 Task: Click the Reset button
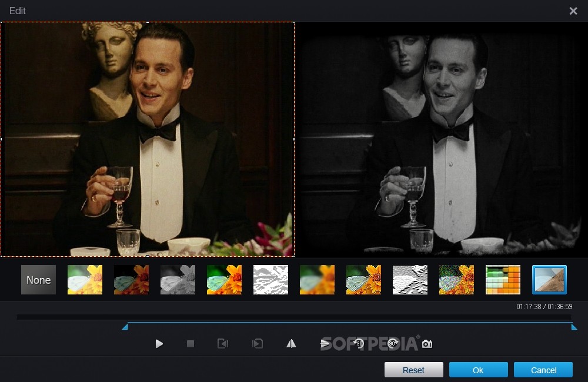click(x=413, y=370)
